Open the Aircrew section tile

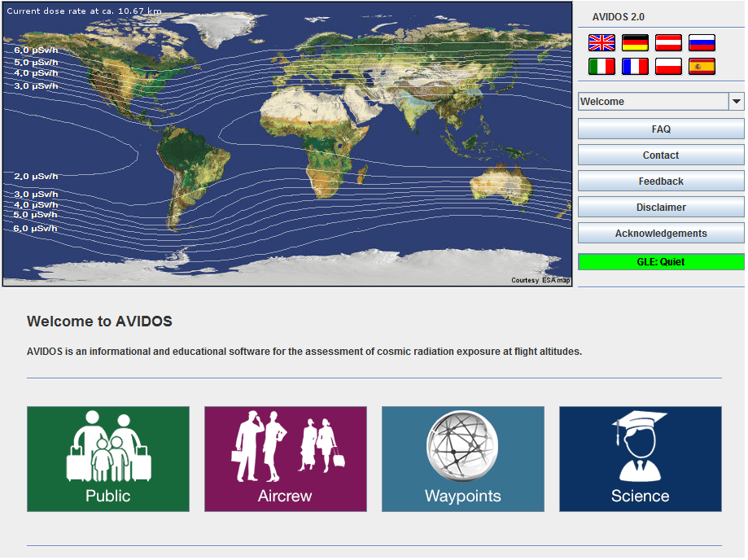pyautogui.click(x=286, y=459)
